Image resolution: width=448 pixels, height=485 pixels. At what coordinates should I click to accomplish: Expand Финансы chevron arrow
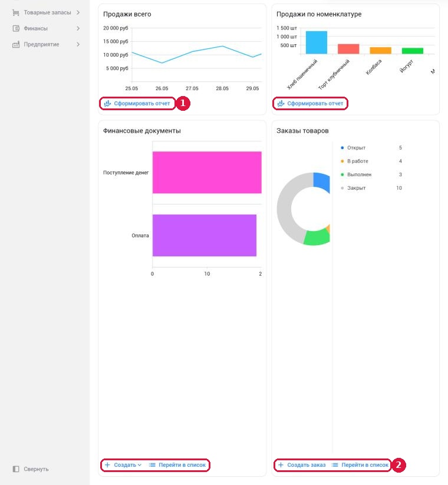click(x=78, y=28)
